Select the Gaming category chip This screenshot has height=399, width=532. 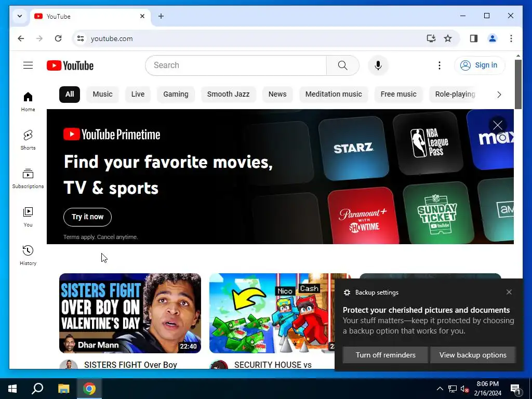[x=176, y=95]
